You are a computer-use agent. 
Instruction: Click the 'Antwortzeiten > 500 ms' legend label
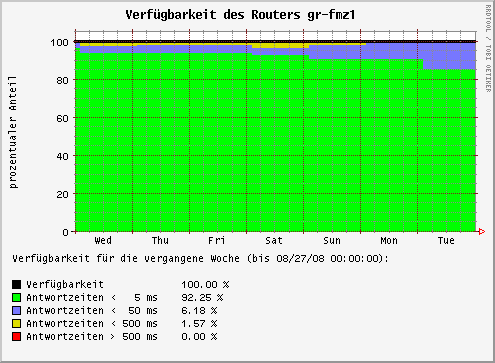pos(92,336)
